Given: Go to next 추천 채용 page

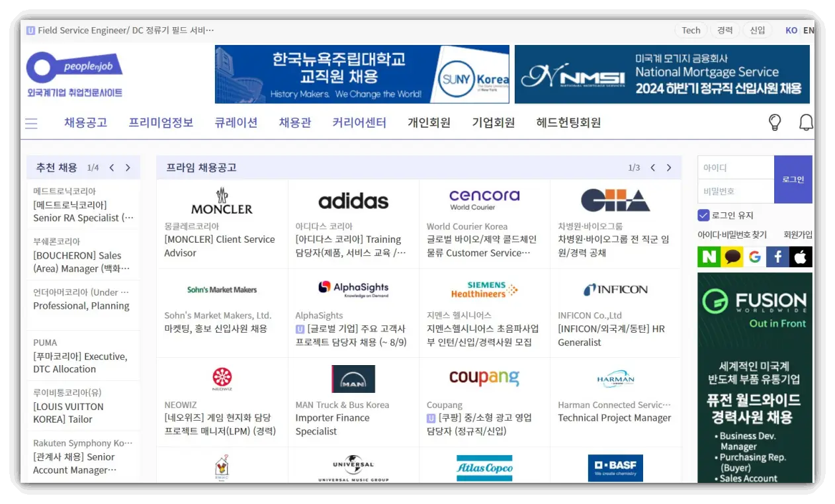Looking at the screenshot, I should pyautogui.click(x=128, y=168).
